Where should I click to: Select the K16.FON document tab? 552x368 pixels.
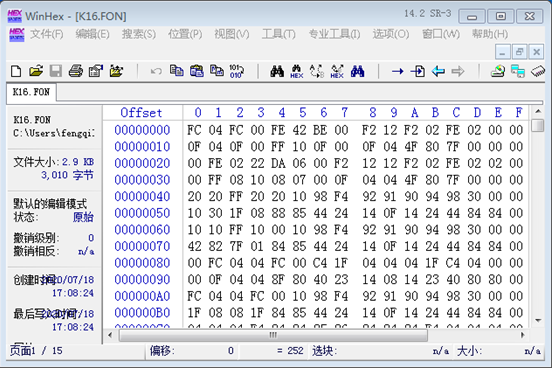pyautogui.click(x=31, y=92)
